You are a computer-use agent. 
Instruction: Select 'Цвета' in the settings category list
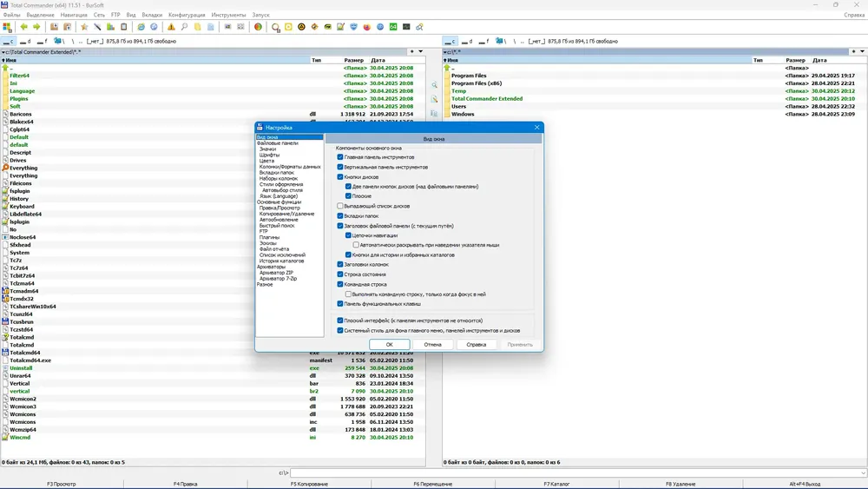[266, 161]
